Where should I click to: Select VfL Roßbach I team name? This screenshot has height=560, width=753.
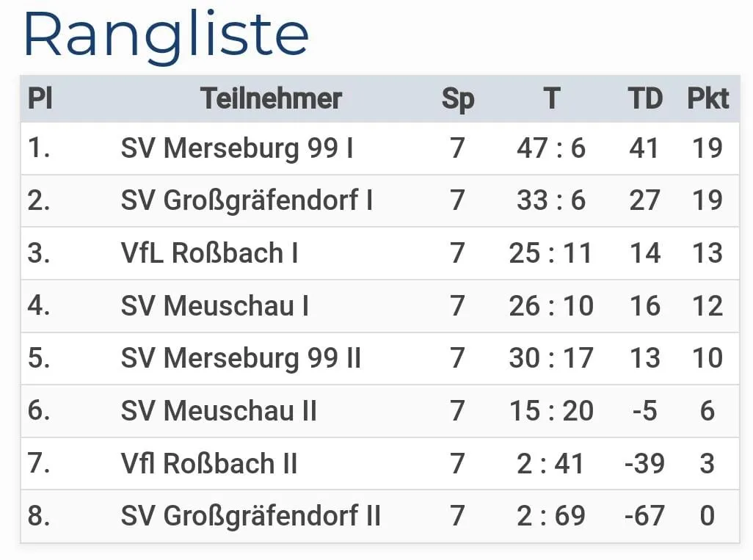point(209,253)
